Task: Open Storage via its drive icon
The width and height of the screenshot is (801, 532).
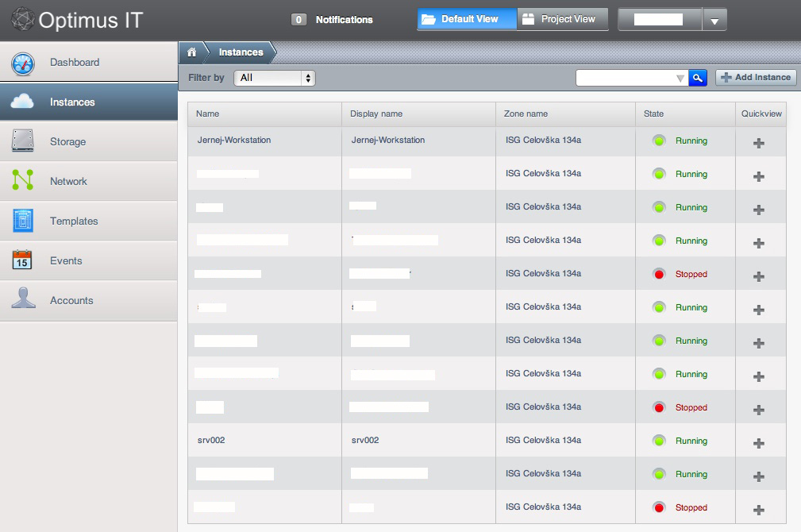Action: (x=23, y=141)
